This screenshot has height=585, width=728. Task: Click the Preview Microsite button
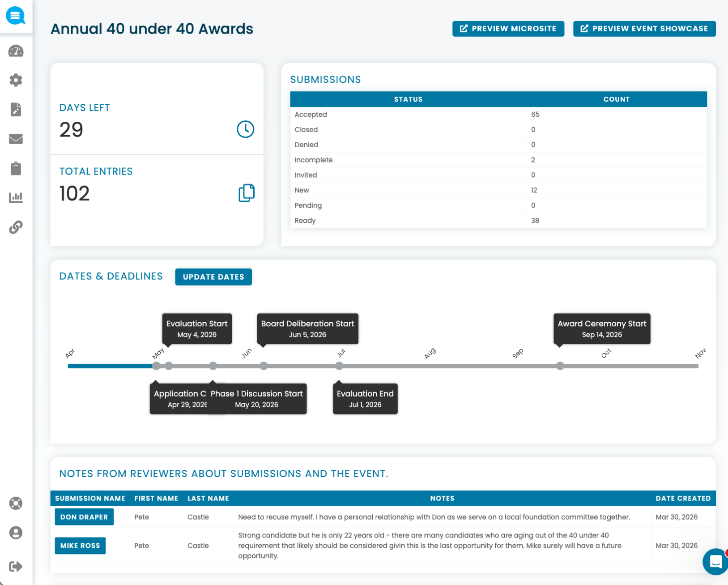tap(508, 28)
